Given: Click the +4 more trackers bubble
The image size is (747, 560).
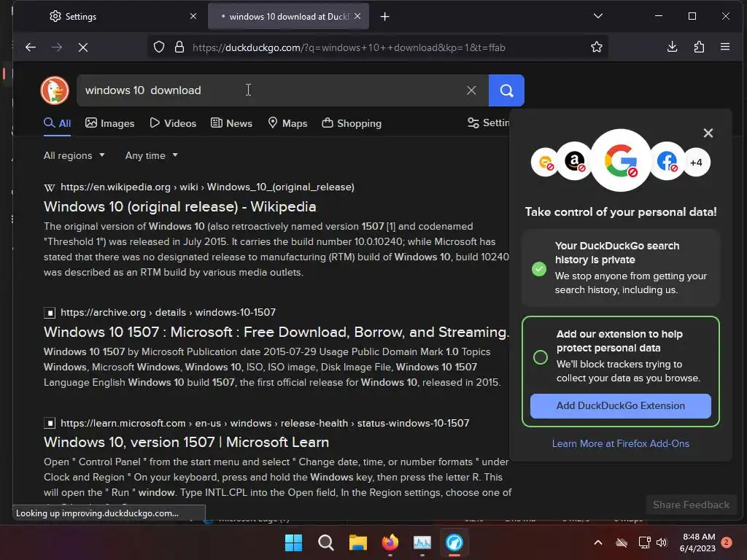Looking at the screenshot, I should [696, 163].
